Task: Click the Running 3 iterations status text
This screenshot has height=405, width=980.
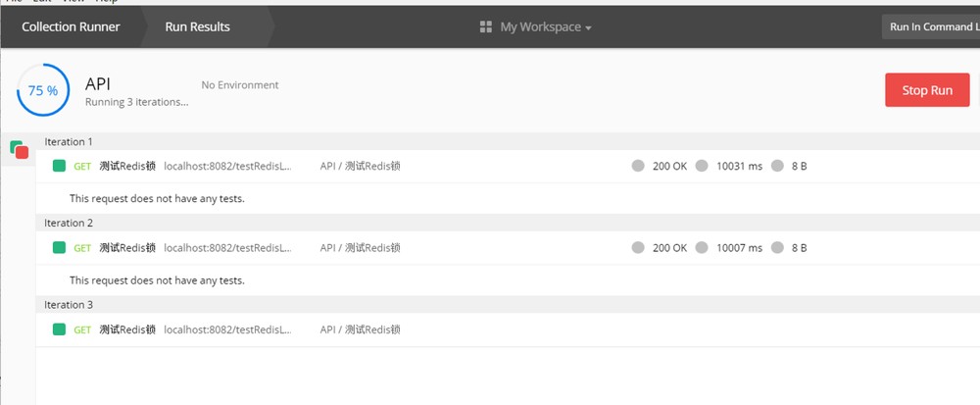Action: point(137,102)
